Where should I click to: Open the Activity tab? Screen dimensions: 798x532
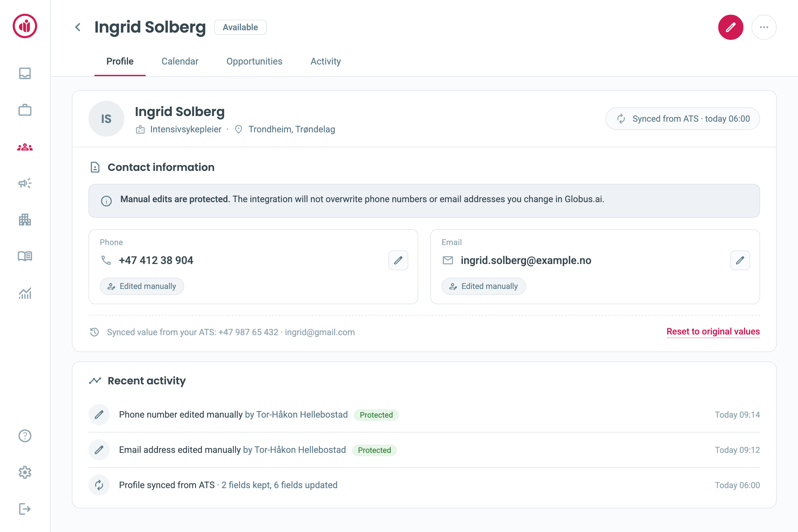tap(326, 62)
